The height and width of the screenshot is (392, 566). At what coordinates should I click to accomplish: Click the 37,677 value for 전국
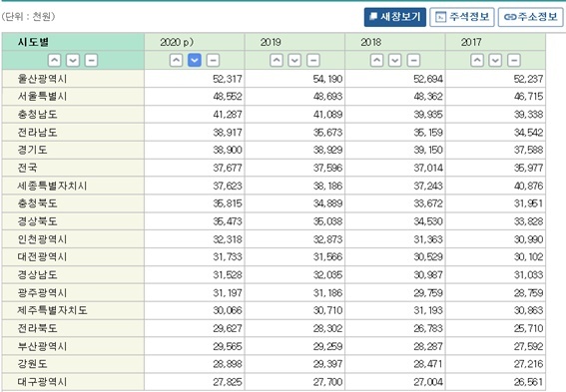(228, 168)
